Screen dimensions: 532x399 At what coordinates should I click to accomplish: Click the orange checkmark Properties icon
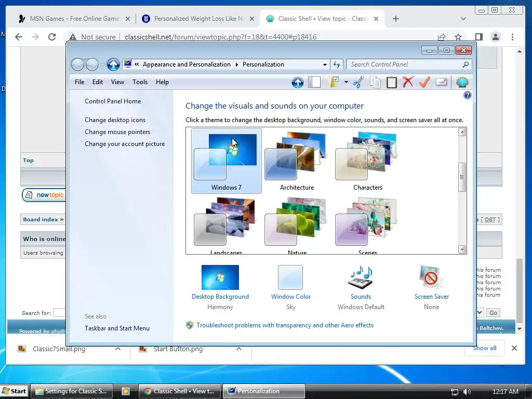pyautogui.click(x=424, y=82)
